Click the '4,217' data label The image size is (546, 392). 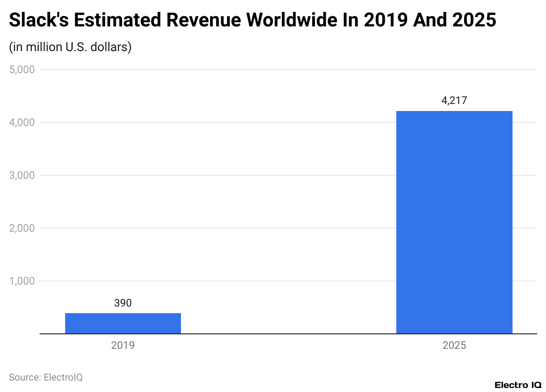[454, 100]
